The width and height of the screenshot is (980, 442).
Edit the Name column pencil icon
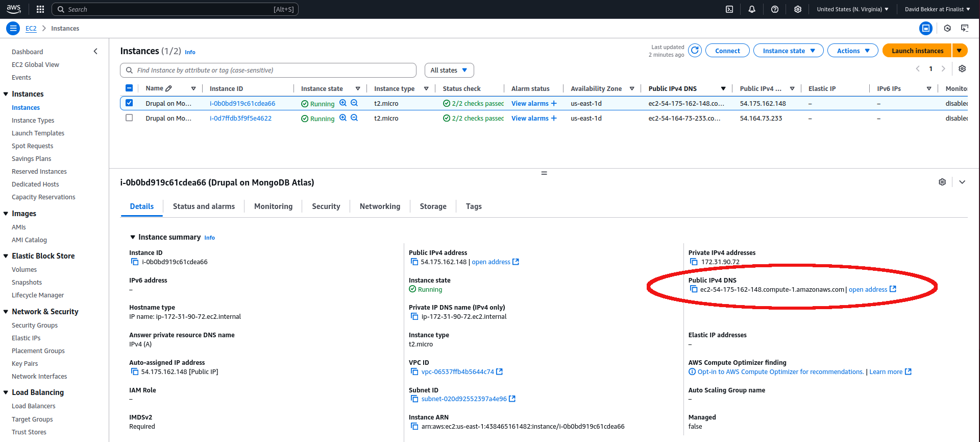click(169, 88)
